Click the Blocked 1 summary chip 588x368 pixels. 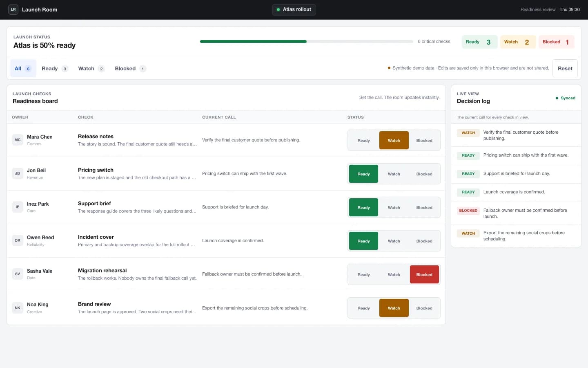[556, 42]
